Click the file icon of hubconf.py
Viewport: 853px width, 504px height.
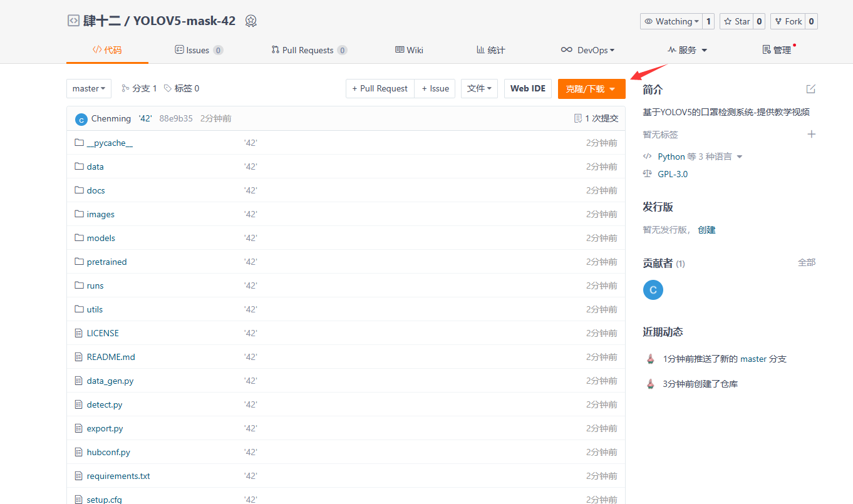pyautogui.click(x=79, y=452)
